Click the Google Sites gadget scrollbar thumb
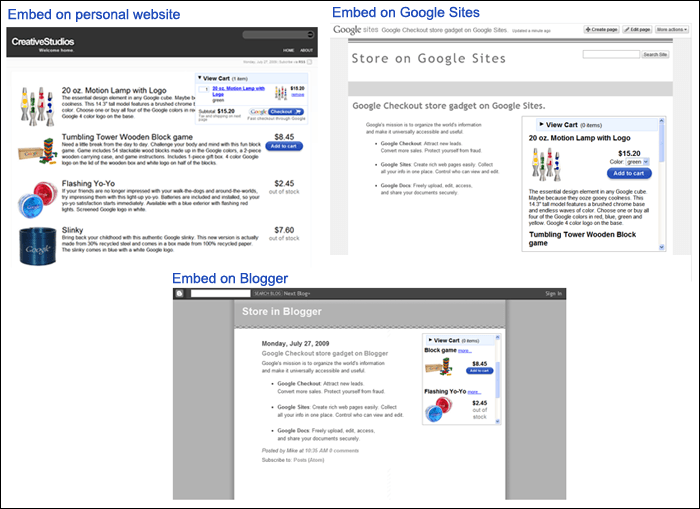Screen dimensions: 700x509 (662, 143)
